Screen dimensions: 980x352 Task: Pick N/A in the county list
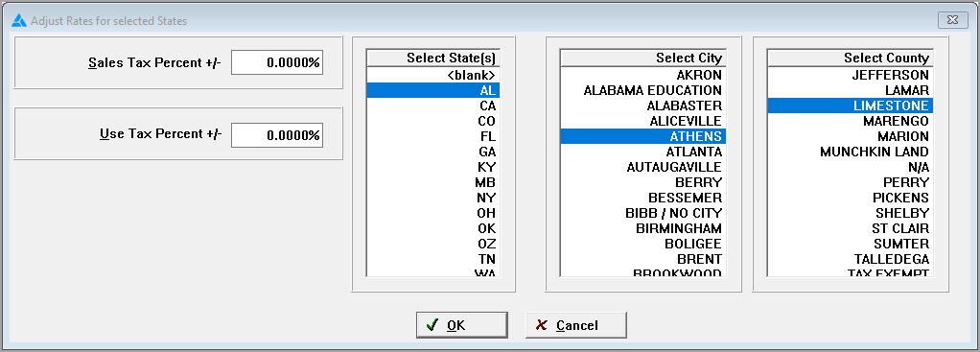click(850, 167)
